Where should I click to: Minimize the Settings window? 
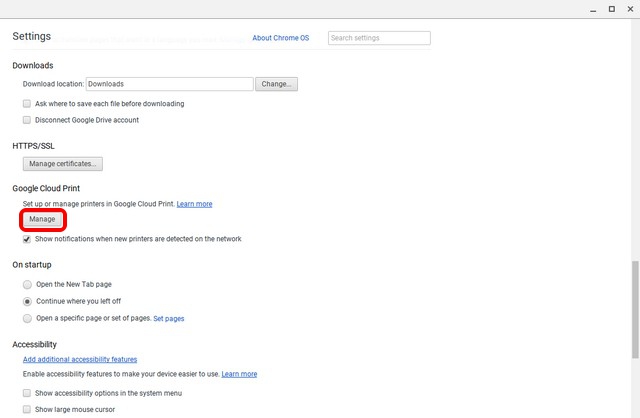pos(593,10)
